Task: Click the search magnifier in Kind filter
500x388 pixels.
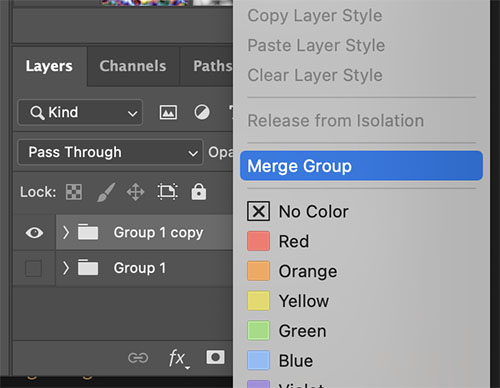Action: 37,113
